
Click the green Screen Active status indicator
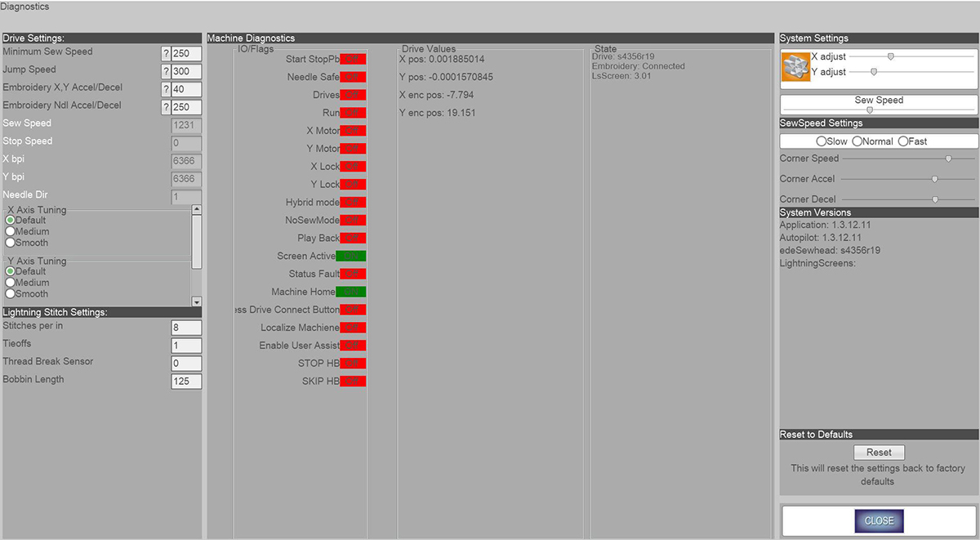click(x=351, y=256)
